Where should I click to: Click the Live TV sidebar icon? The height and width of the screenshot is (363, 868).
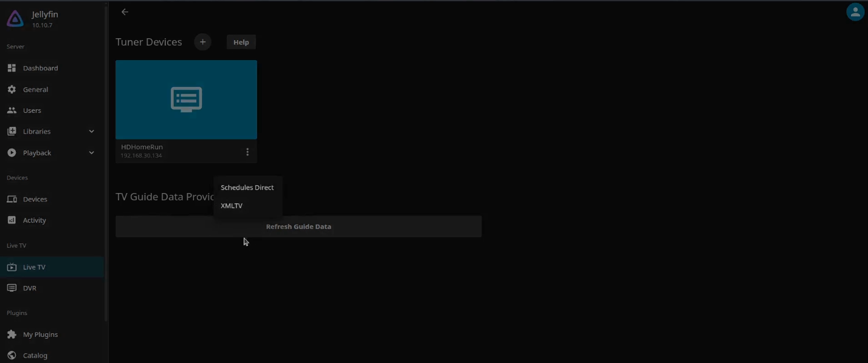pyautogui.click(x=12, y=267)
